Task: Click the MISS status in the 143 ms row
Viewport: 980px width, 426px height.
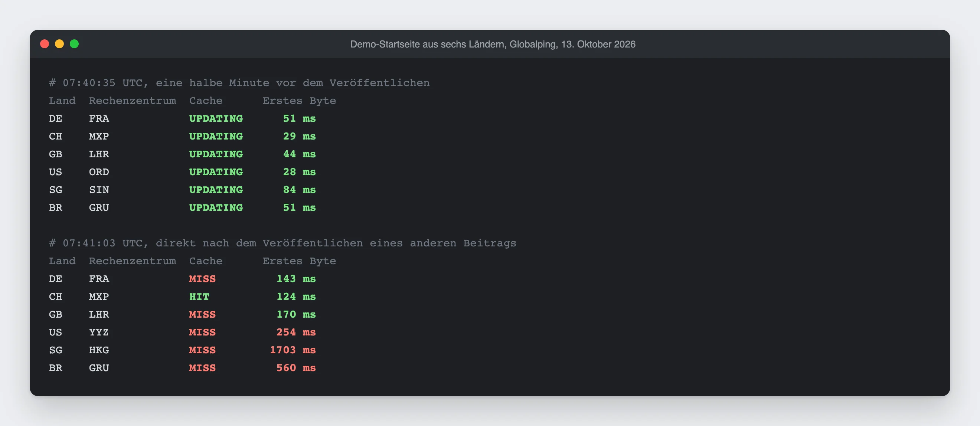Action: pyautogui.click(x=202, y=279)
